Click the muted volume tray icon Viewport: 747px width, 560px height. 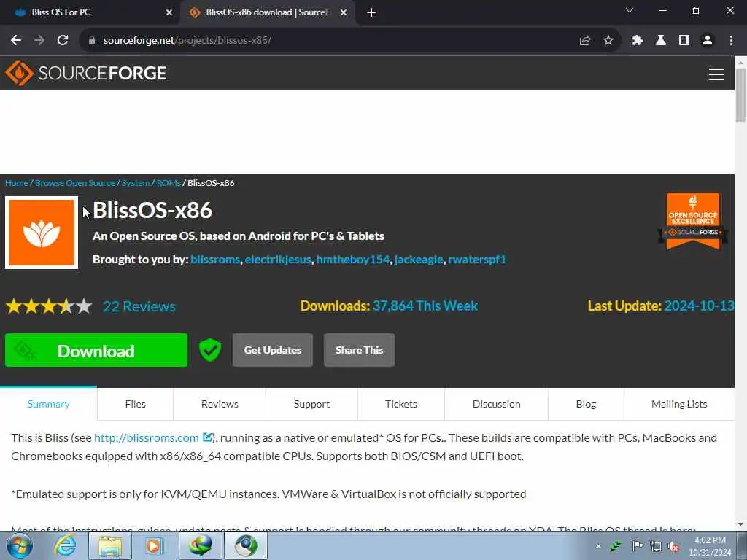click(x=673, y=546)
